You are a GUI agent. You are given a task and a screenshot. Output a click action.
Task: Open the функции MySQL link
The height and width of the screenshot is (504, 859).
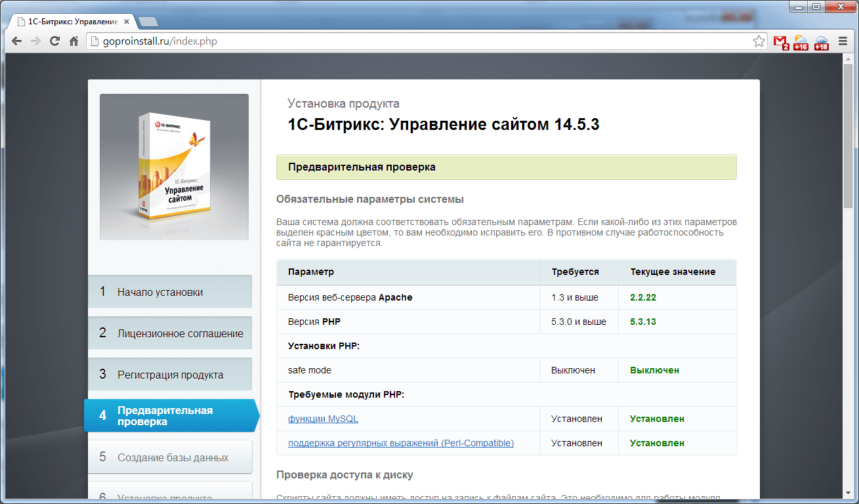323,419
